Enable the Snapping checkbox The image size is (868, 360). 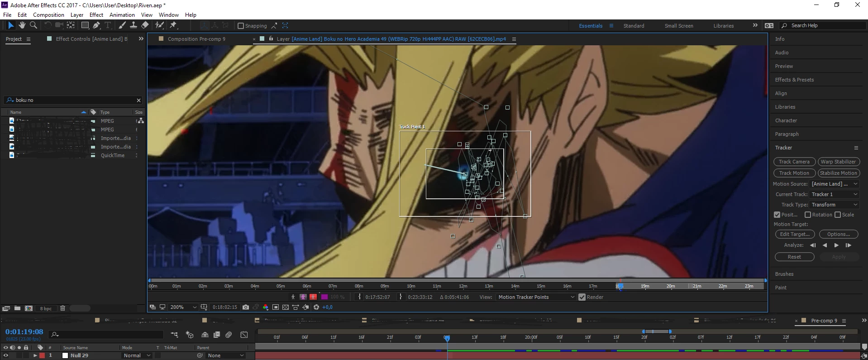241,26
